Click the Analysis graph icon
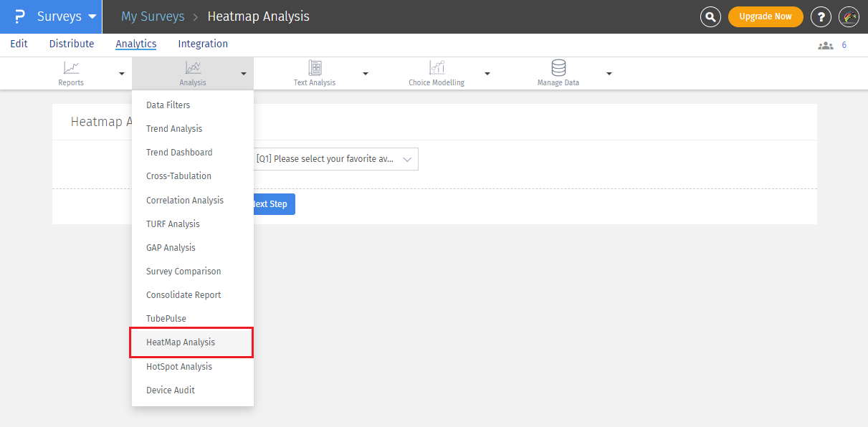Image resolution: width=868 pixels, height=427 pixels. (193, 68)
